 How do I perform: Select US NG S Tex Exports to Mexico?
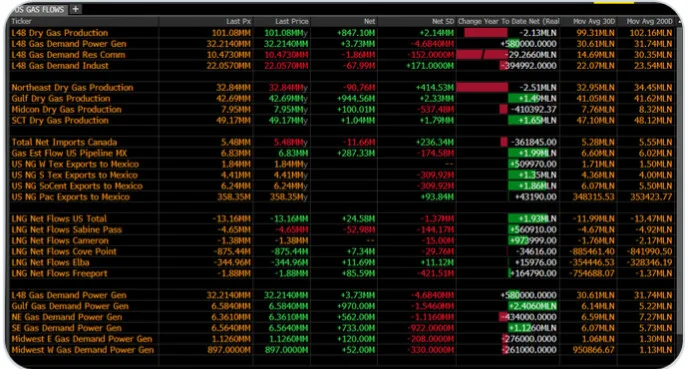point(74,175)
